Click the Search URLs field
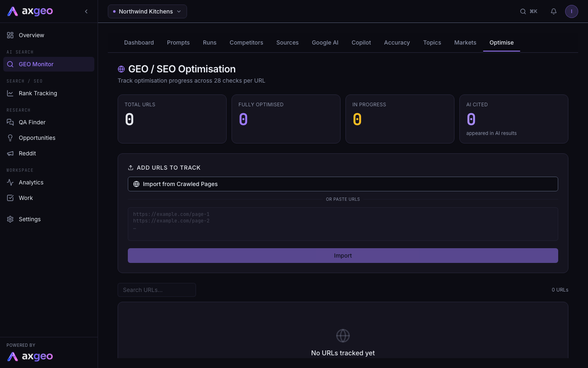The height and width of the screenshot is (368, 588). click(x=157, y=290)
